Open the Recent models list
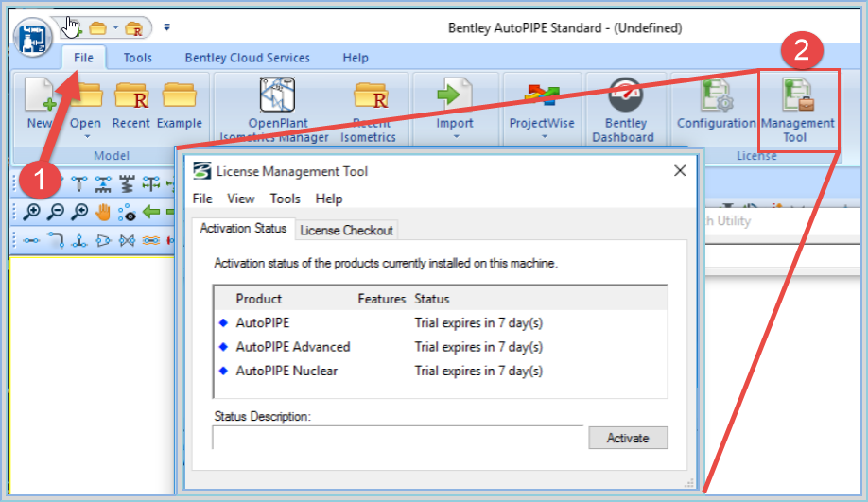The width and height of the screenshot is (868, 502). pyautogui.click(x=130, y=104)
